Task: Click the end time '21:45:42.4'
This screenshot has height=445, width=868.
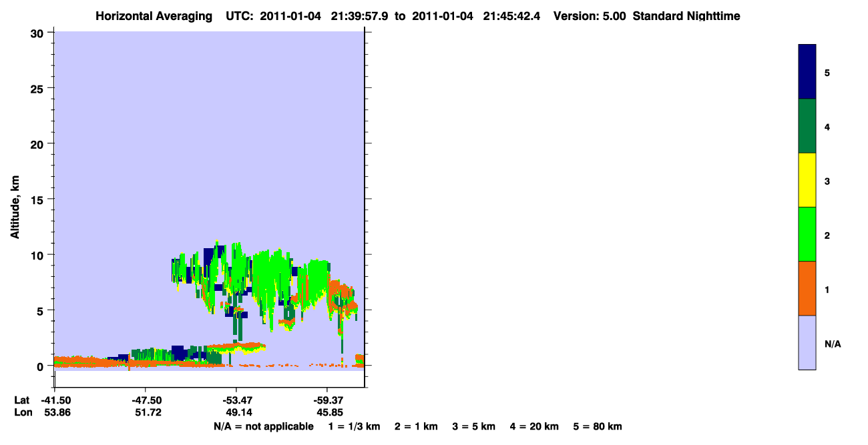Action: (x=512, y=16)
